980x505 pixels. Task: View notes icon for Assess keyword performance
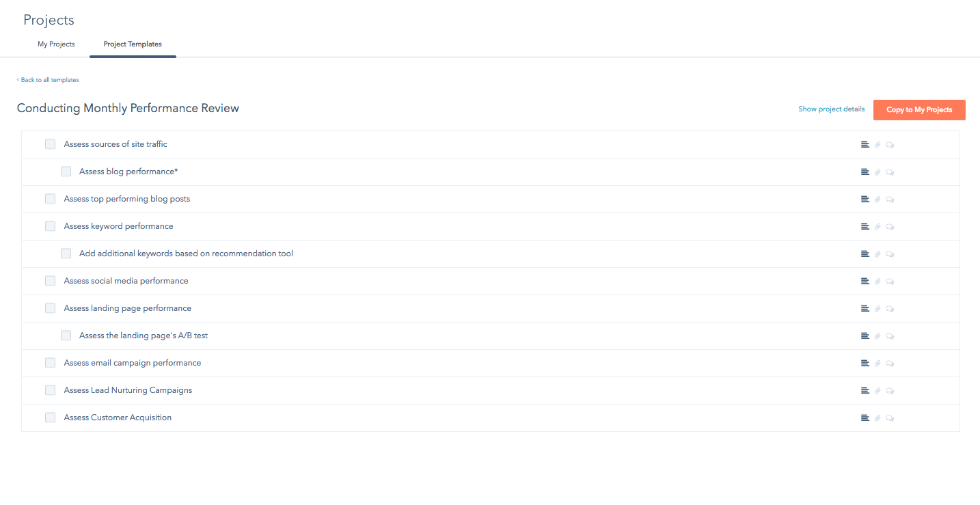coord(865,226)
